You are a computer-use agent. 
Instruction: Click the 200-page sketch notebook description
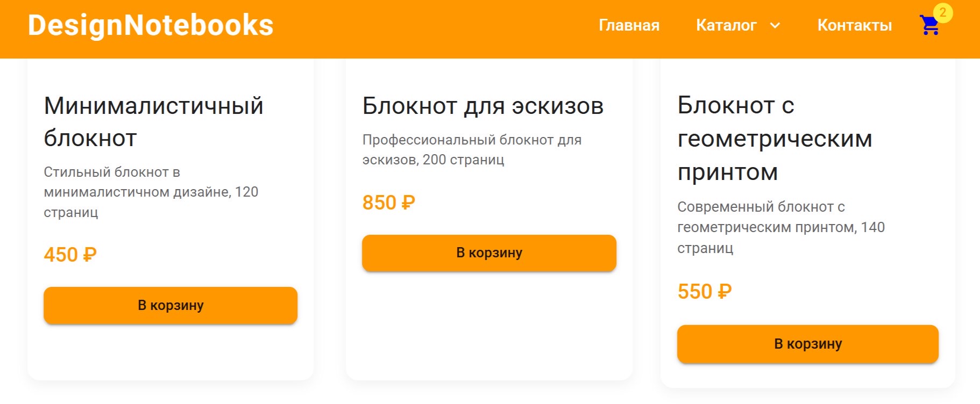pyautogui.click(x=471, y=150)
